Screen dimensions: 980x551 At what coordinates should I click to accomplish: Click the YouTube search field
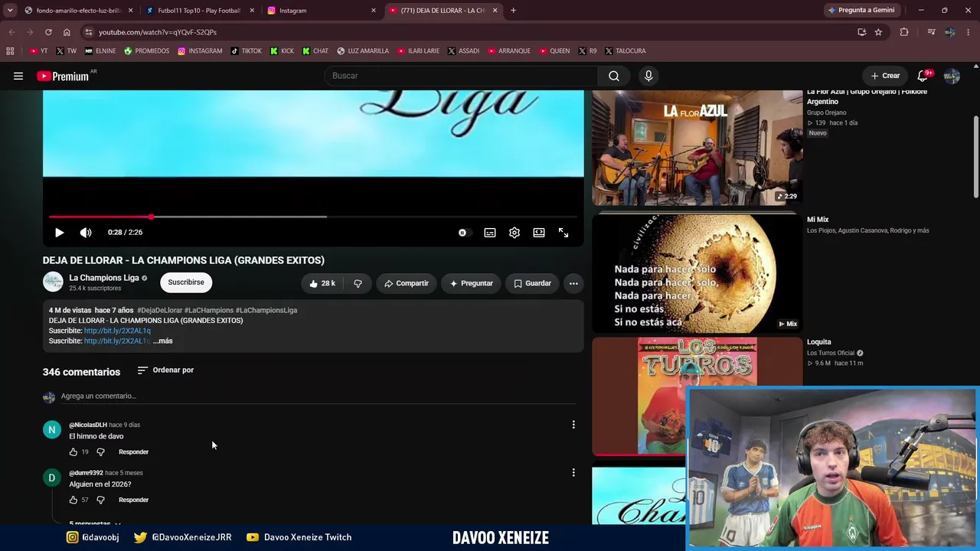tap(462, 76)
